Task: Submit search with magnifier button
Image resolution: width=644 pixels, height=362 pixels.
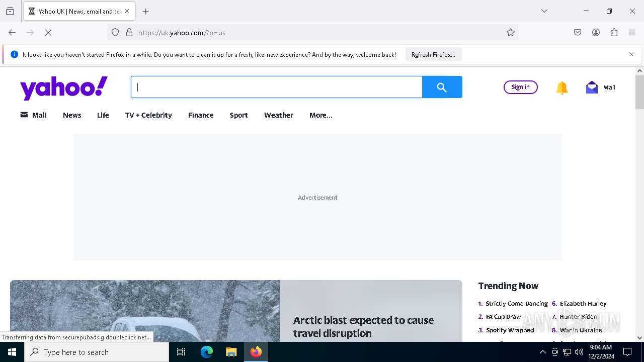Action: [442, 87]
